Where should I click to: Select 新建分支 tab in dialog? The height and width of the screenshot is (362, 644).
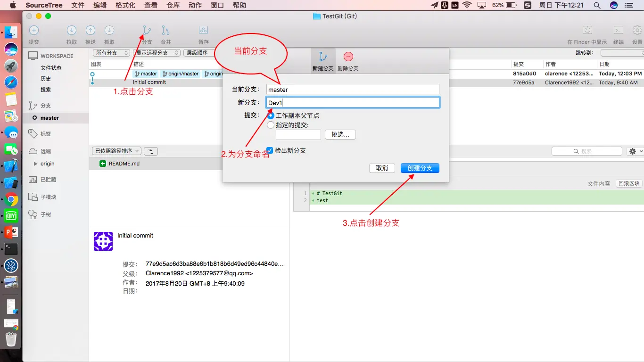point(323,60)
